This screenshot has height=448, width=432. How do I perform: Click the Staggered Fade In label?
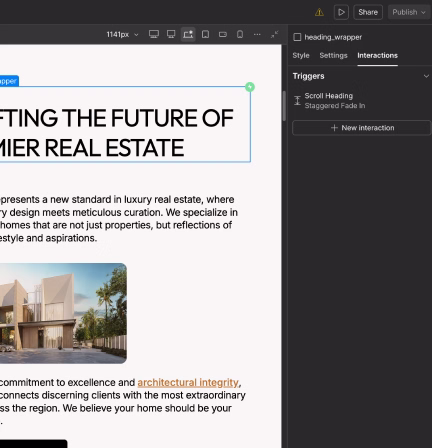coord(335,106)
